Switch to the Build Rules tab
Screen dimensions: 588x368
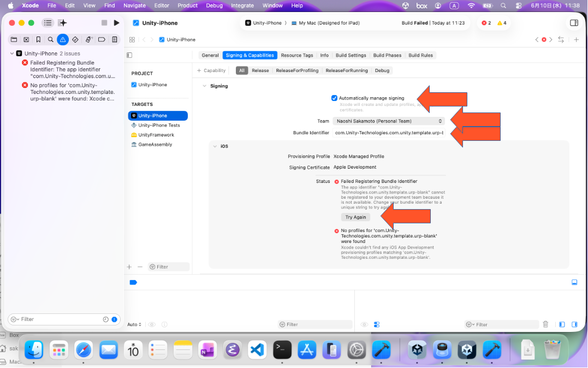point(420,55)
